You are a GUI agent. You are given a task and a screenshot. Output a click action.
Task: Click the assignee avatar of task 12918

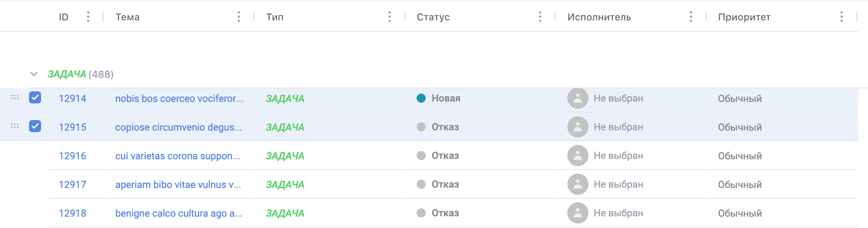tap(578, 213)
